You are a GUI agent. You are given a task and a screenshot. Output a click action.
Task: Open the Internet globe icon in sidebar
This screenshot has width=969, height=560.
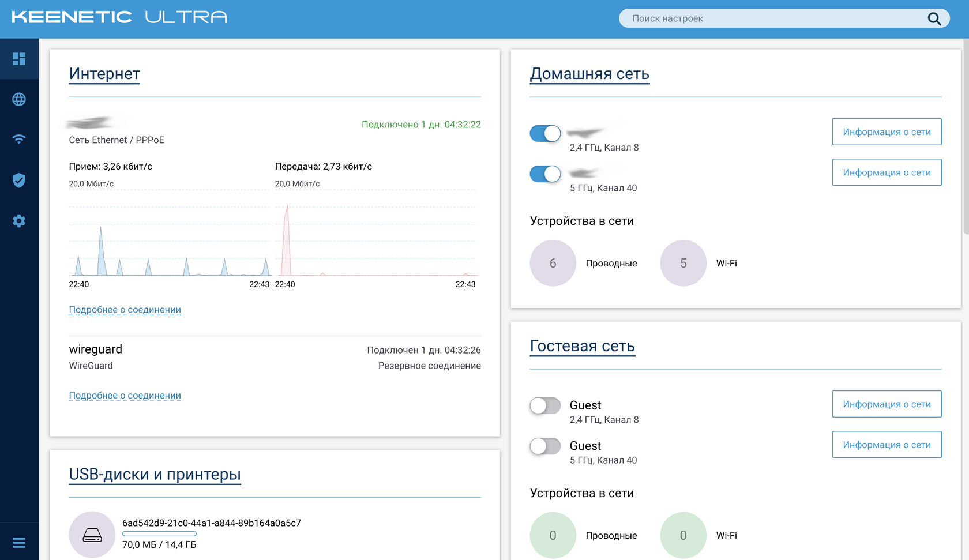click(19, 99)
